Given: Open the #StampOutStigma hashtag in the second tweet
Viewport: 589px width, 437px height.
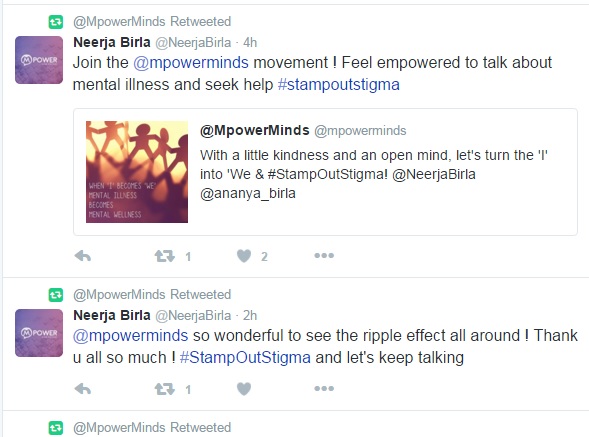Looking at the screenshot, I should (x=245, y=357).
